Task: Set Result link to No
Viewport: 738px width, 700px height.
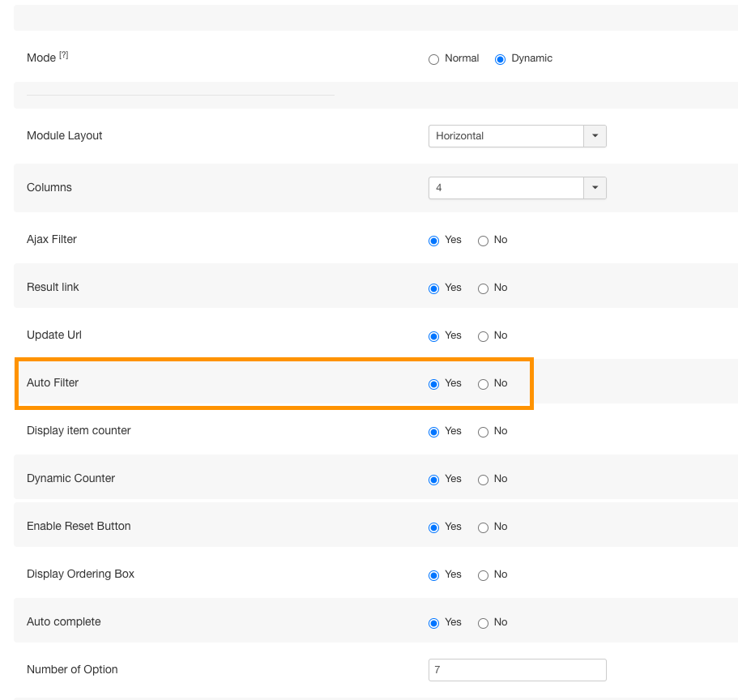Action: 484,288
